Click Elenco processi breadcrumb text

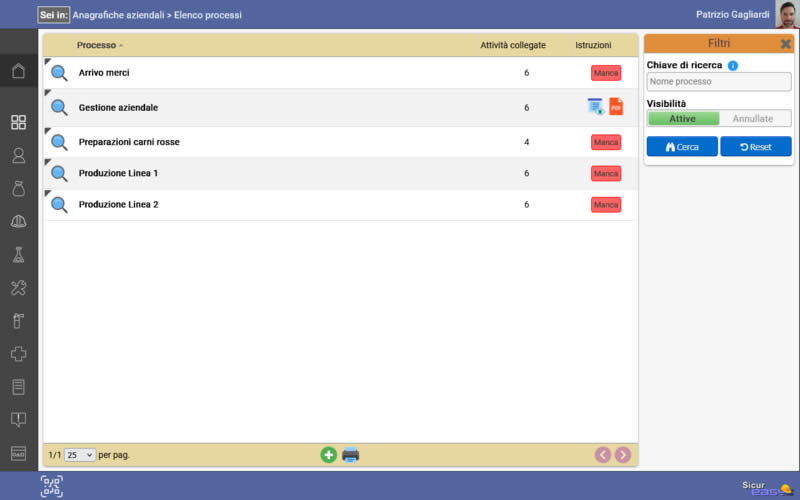208,15
